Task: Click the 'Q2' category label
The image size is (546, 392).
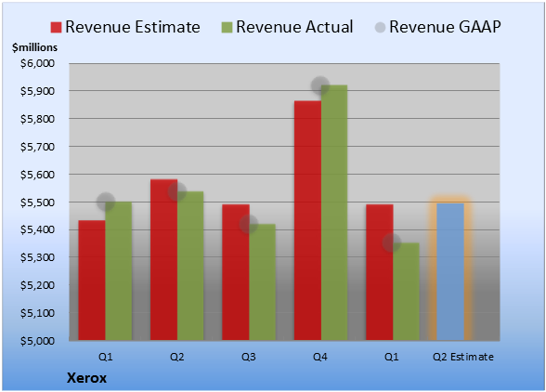Action: pos(177,357)
